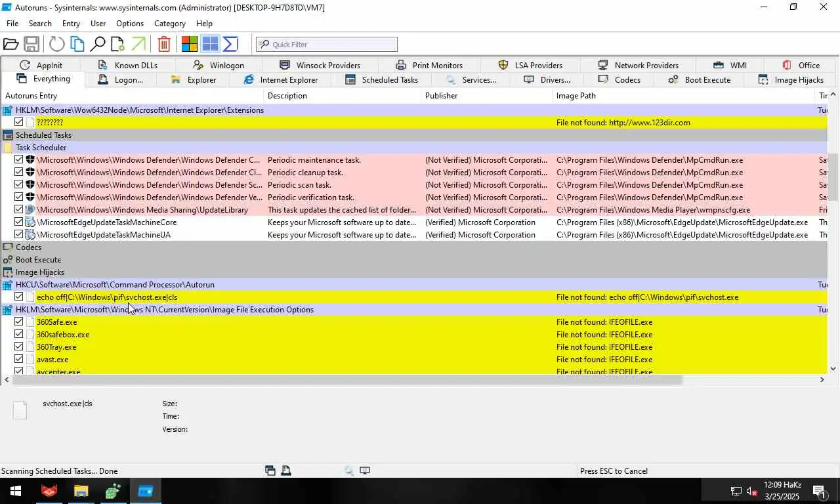
Task: Switch to the LSA Providers tab
Action: 530,65
